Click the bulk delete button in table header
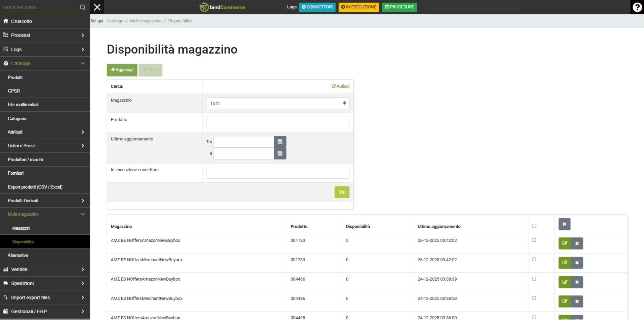The width and height of the screenshot is (644, 320). 564,224
